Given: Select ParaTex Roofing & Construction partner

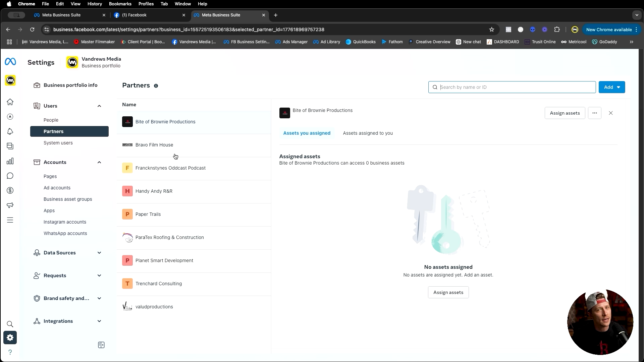Looking at the screenshot, I should pyautogui.click(x=194, y=237).
